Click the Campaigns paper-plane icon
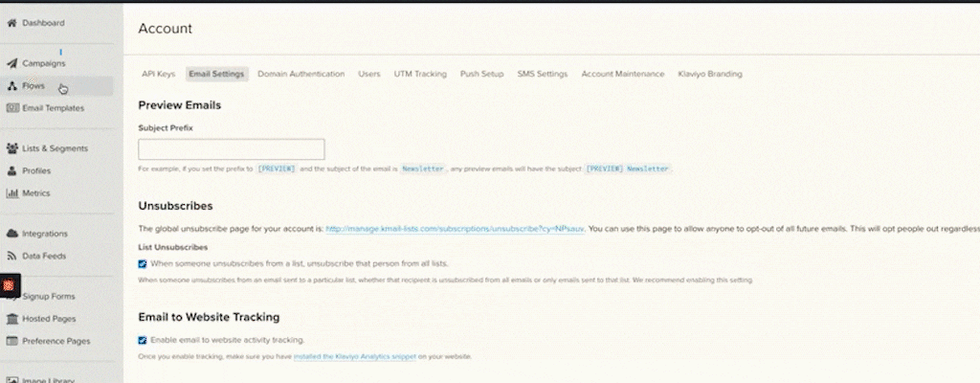Image resolution: width=980 pixels, height=383 pixels. pyautogui.click(x=11, y=63)
